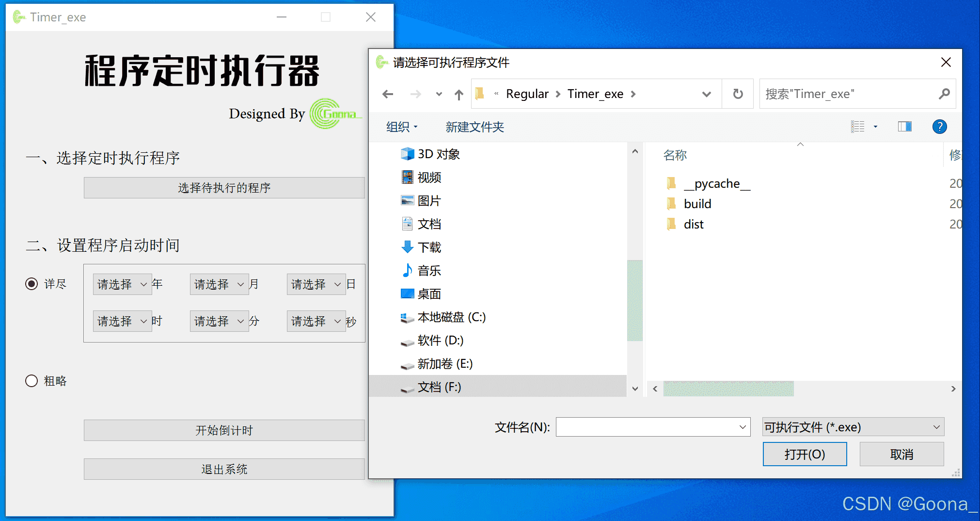The width and height of the screenshot is (980, 521).
Task: Click the navigation pane scroll up arrow
Action: [635, 151]
